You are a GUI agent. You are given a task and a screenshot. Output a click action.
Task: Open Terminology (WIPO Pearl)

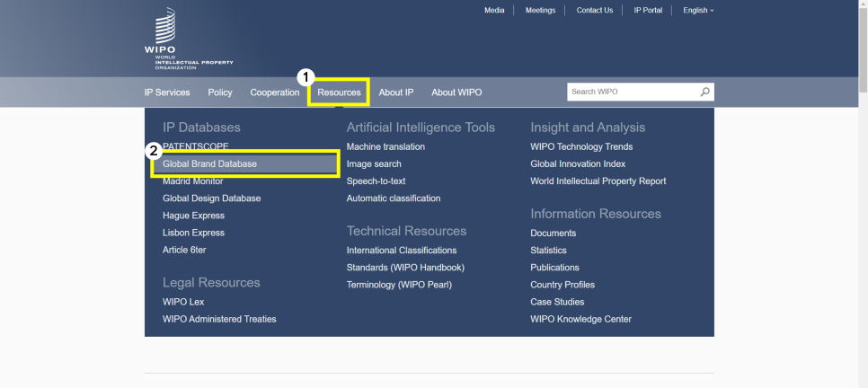(399, 285)
